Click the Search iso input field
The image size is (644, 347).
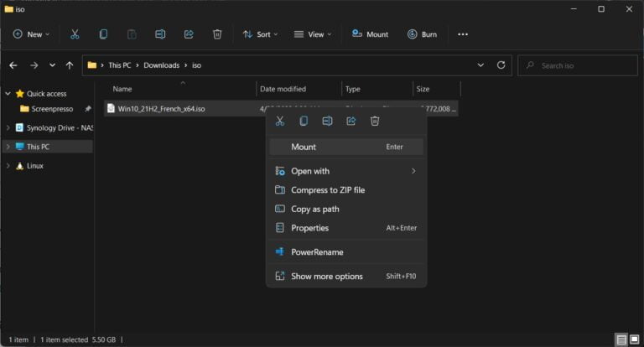pos(584,65)
